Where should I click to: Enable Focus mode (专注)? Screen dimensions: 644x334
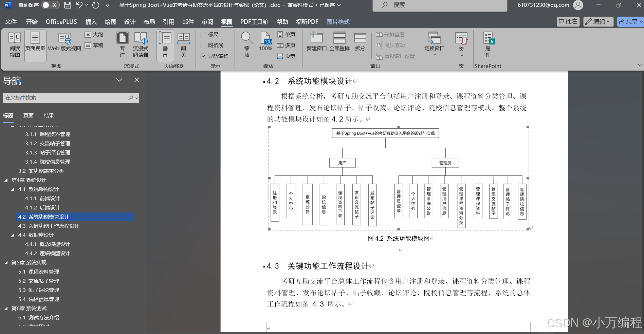122,45
